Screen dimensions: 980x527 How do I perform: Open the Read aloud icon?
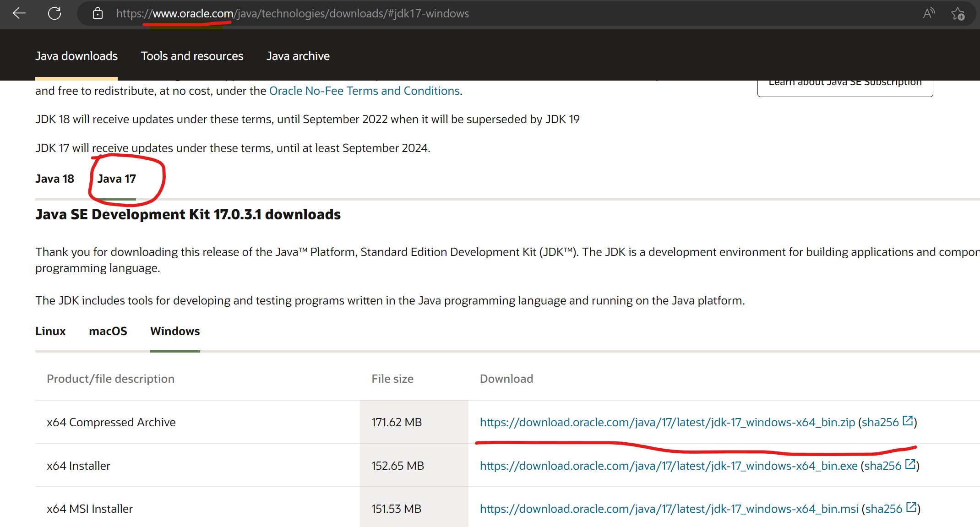(928, 13)
